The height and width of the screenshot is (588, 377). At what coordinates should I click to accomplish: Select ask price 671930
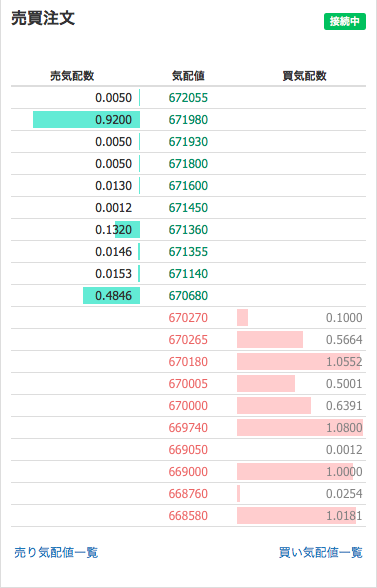[188, 142]
